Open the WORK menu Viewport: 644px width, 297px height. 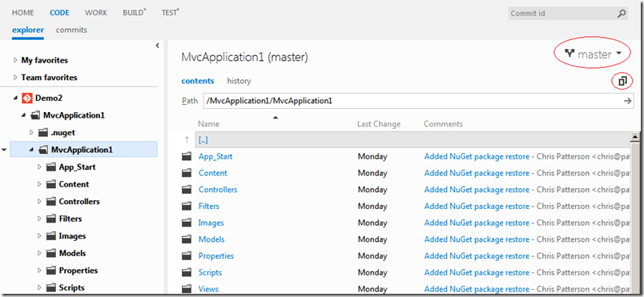(96, 13)
